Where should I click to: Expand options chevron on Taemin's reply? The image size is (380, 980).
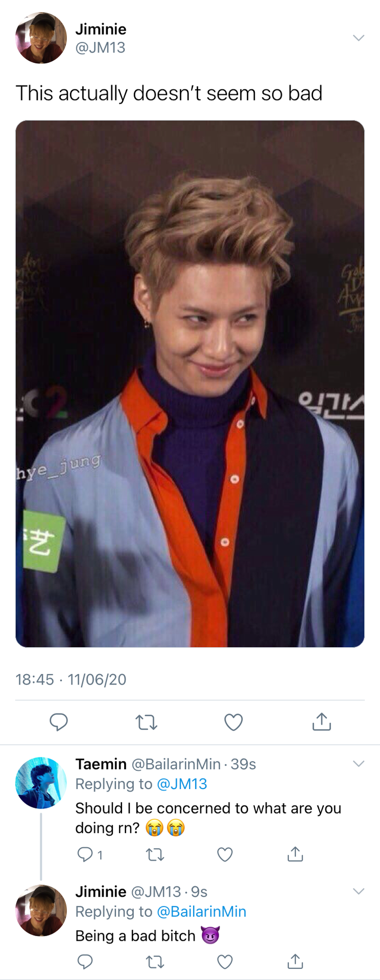click(359, 764)
